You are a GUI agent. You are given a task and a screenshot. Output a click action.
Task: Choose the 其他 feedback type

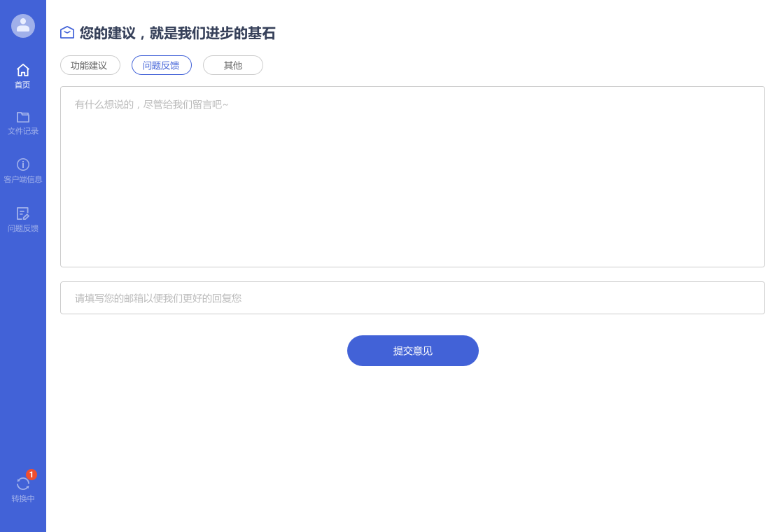[232, 65]
